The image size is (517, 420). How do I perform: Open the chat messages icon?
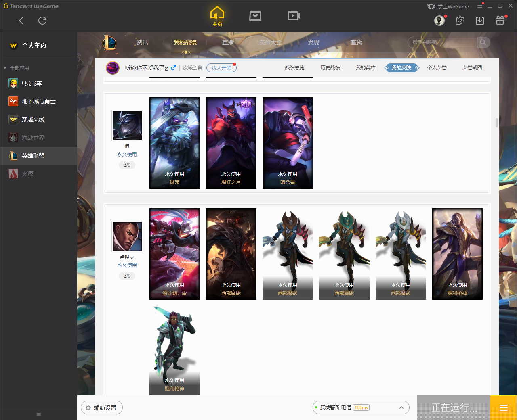coord(460,20)
